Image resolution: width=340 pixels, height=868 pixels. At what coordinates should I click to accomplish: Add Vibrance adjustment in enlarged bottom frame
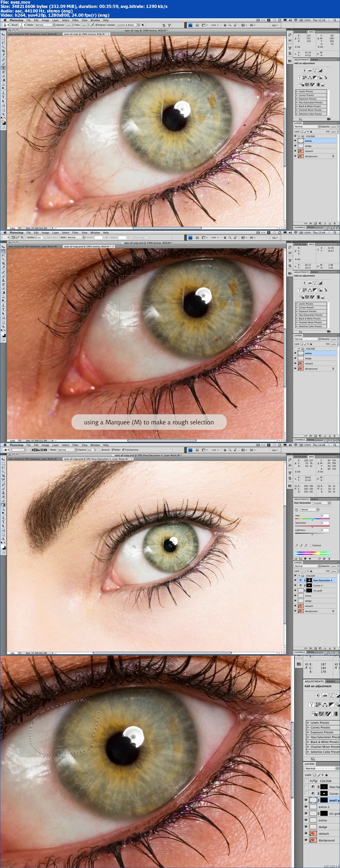(311, 704)
